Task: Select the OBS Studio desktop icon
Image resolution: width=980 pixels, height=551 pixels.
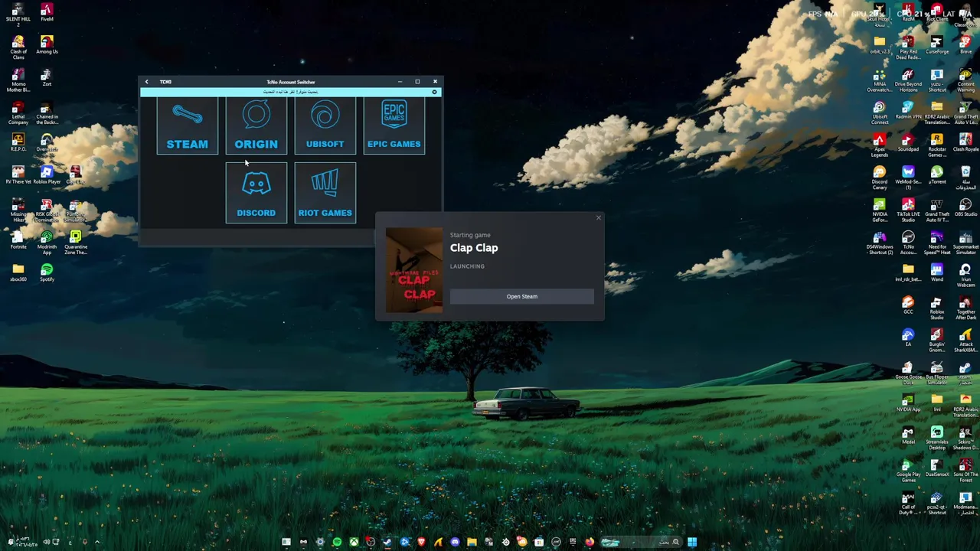Action: tap(965, 207)
